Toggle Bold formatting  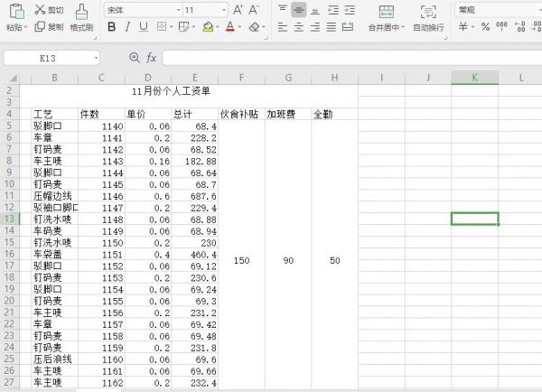[111, 26]
